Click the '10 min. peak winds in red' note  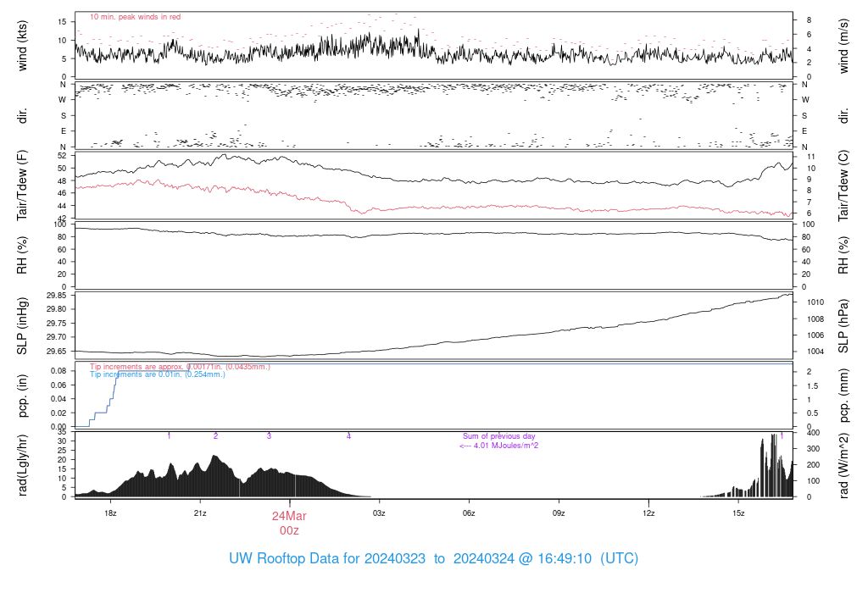click(135, 17)
